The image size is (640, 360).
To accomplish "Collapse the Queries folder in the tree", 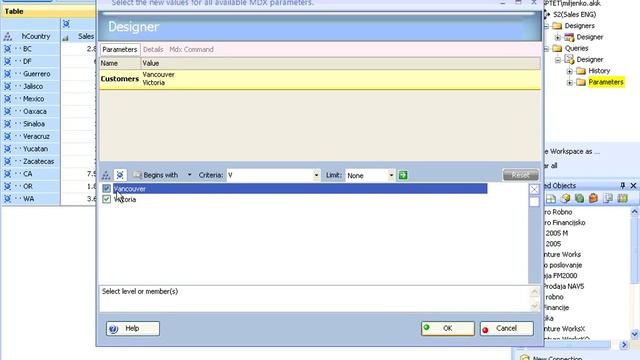I will (x=546, y=49).
